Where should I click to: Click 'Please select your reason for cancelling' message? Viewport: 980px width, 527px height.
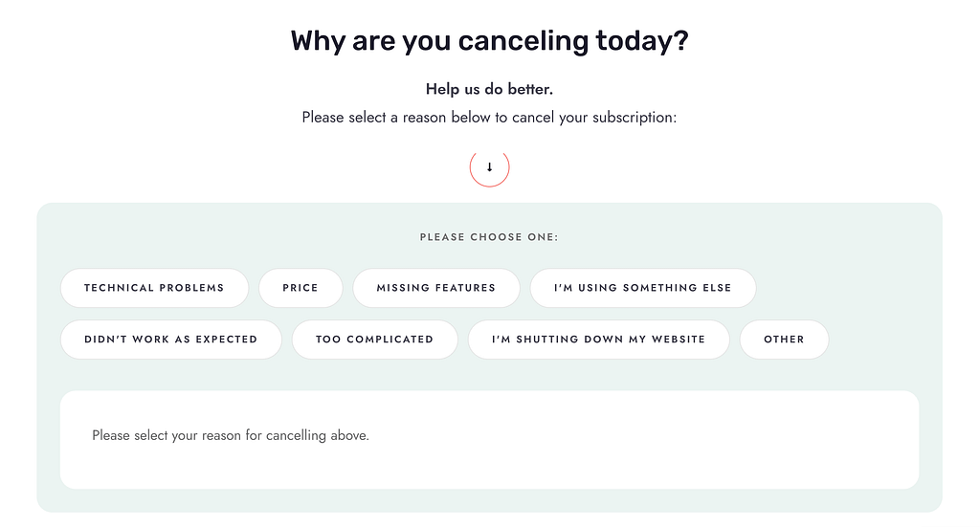231,435
